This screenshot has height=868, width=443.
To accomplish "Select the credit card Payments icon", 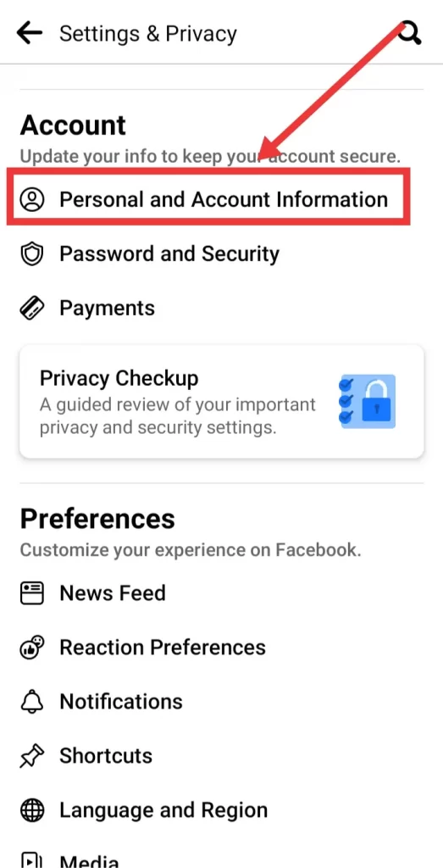I will (32, 309).
